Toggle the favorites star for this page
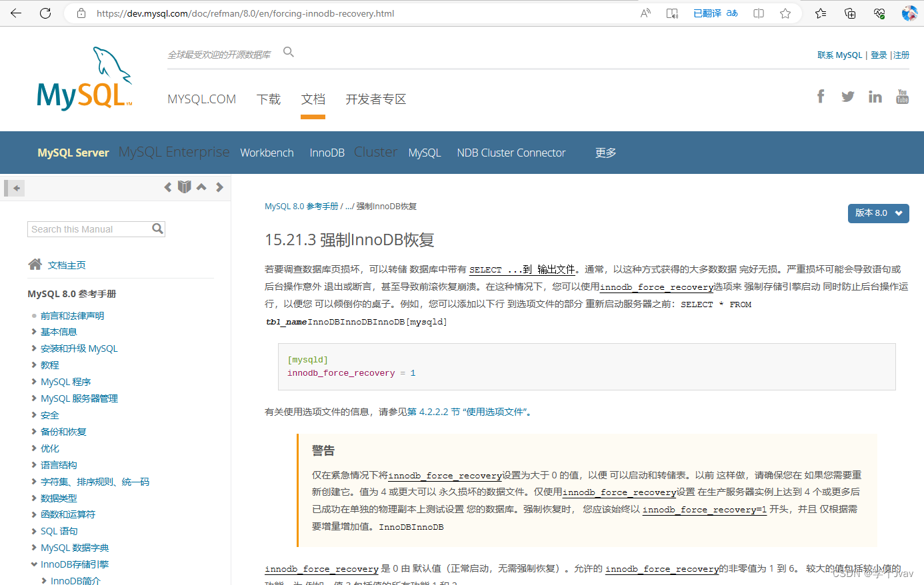 (x=785, y=13)
